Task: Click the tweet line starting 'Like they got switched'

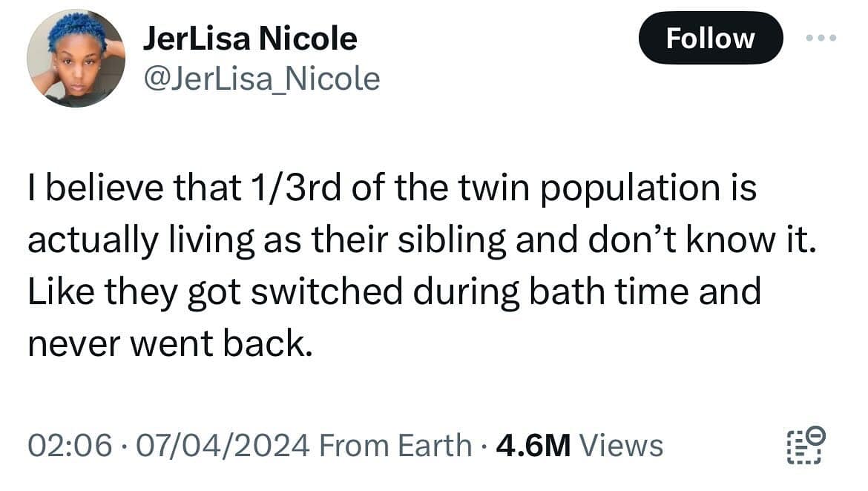Action: [394, 291]
